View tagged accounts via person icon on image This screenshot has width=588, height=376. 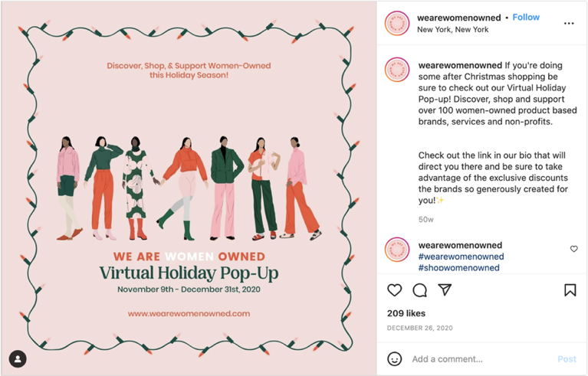point(18,358)
